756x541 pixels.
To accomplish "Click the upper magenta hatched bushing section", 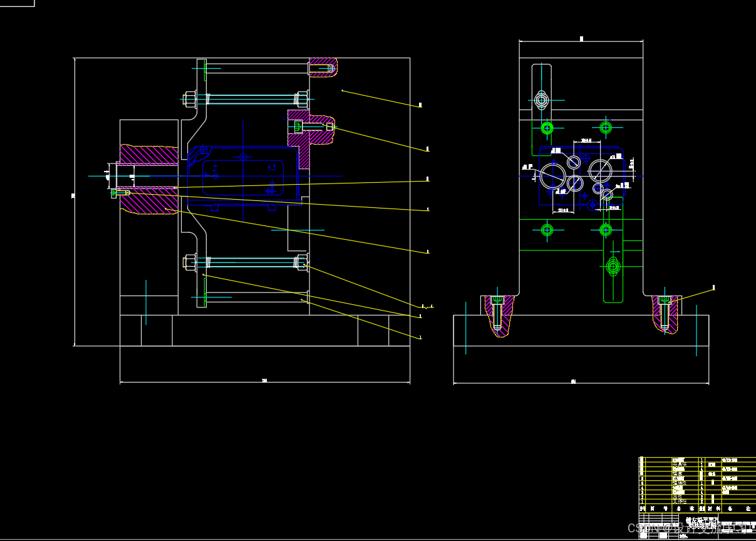I will pyautogui.click(x=149, y=155).
